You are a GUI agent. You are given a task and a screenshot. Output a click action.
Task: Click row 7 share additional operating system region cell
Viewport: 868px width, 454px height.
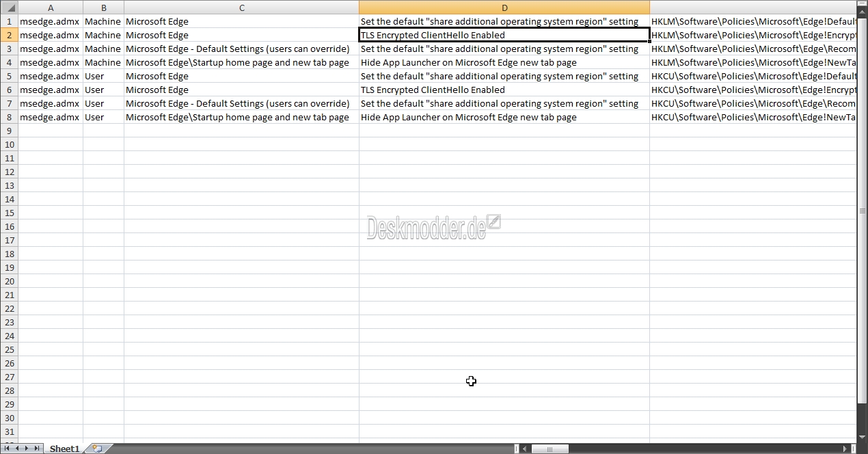504,103
